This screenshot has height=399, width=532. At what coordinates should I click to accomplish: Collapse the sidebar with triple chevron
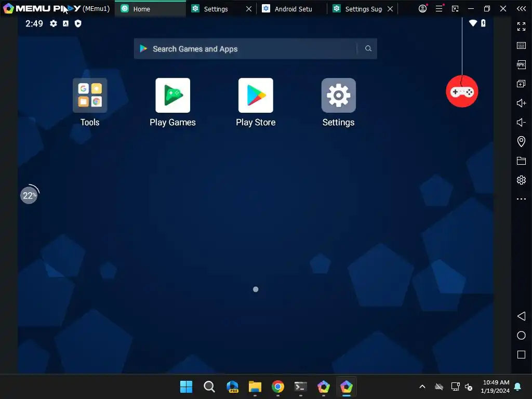(x=522, y=9)
